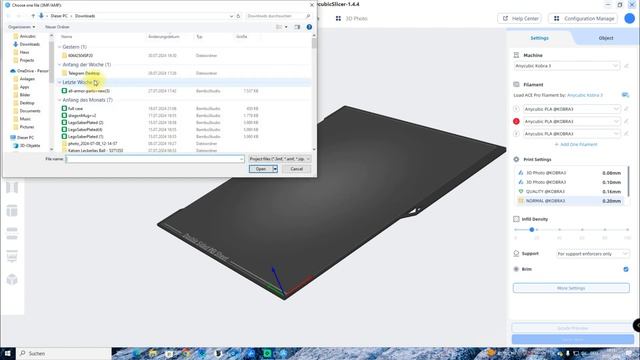The width and height of the screenshot is (640, 360).
Task: Select the 3D Photo 0.06mm print preset
Action: pos(571,173)
